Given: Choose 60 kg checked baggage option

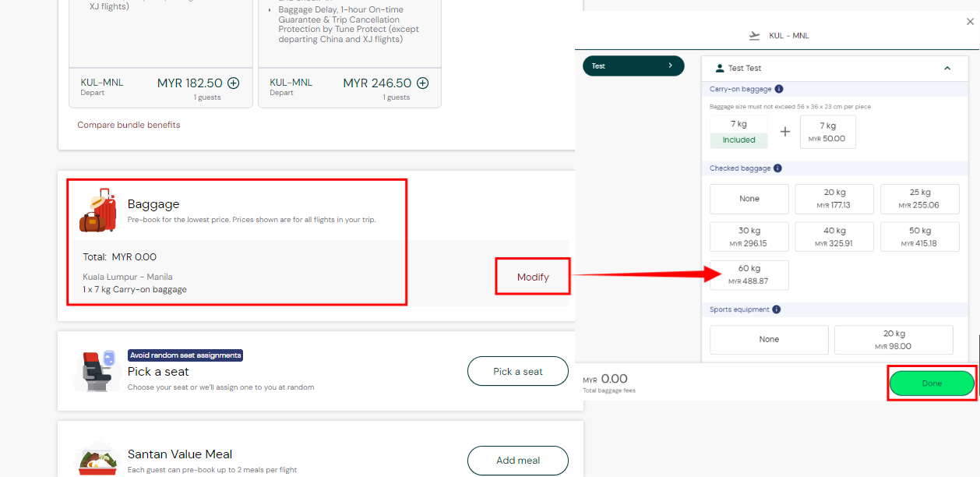Looking at the screenshot, I should tap(749, 274).
